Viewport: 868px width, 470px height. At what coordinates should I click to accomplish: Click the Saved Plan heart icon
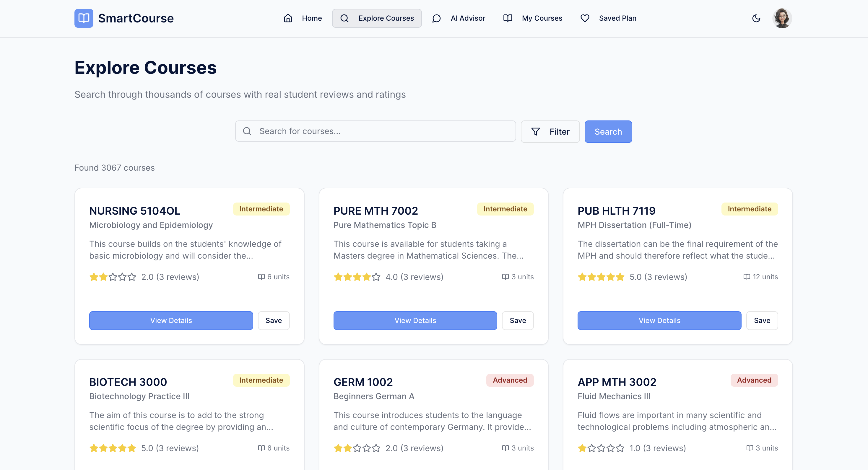pyautogui.click(x=585, y=18)
